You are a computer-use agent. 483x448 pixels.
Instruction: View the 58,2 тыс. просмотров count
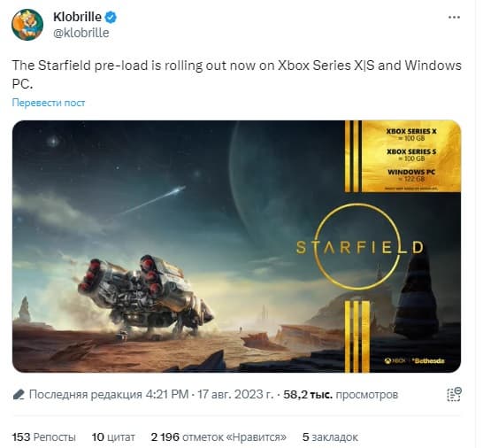[341, 394]
